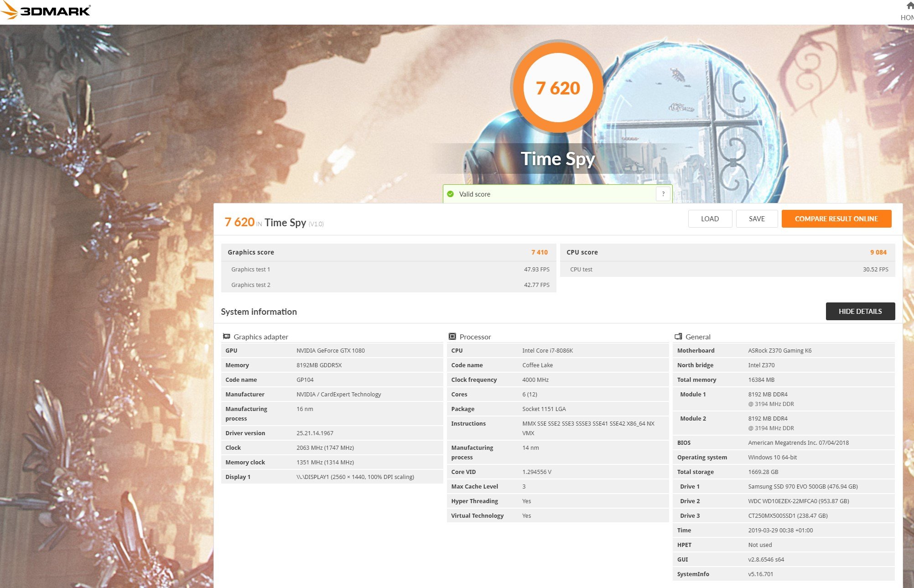Click the CPU test result row
The height and width of the screenshot is (588, 914).
(x=727, y=270)
